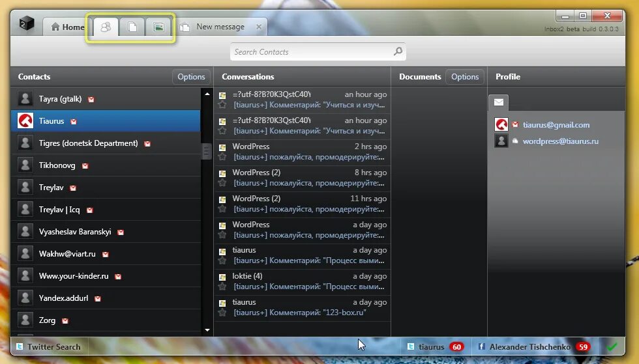
Task: Click Tiaurus avatar in contacts list
Action: click(x=25, y=121)
